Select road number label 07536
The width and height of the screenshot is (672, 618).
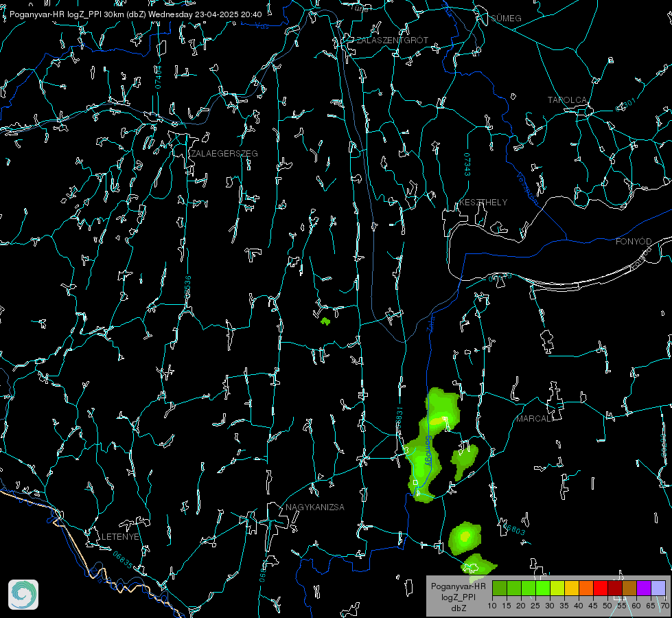(187, 287)
